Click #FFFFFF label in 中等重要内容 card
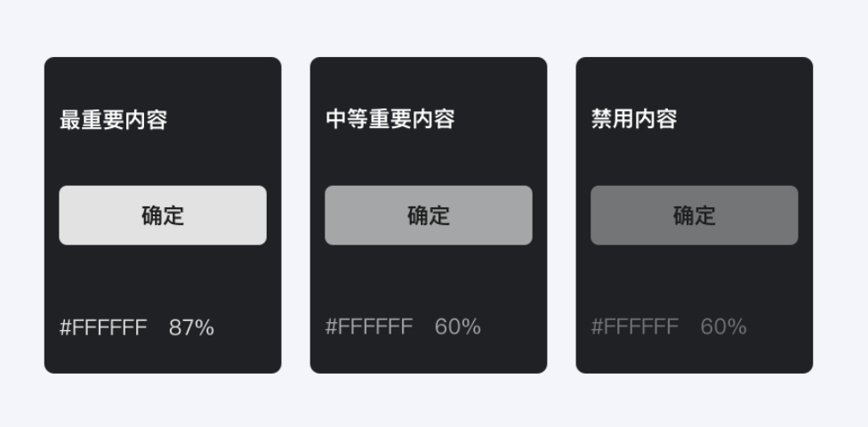Viewport: 868px width, 427px height. tap(369, 327)
